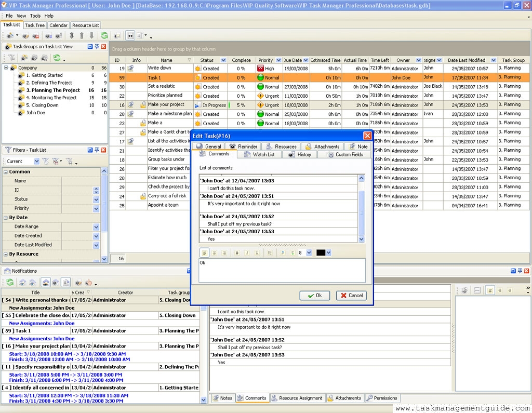Image resolution: width=532 pixels, height=413 pixels.
Task: Toggle the column auto-width button in toolbar
Action: click(130, 36)
